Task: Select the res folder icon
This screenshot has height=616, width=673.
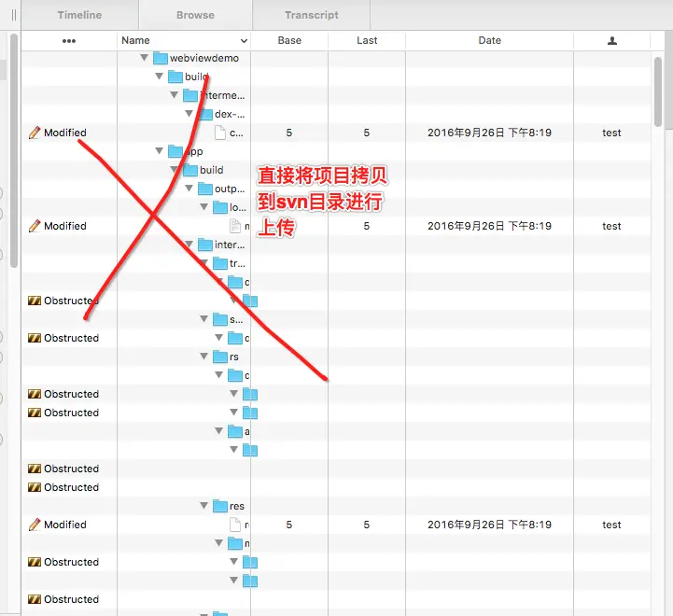Action: (220, 506)
